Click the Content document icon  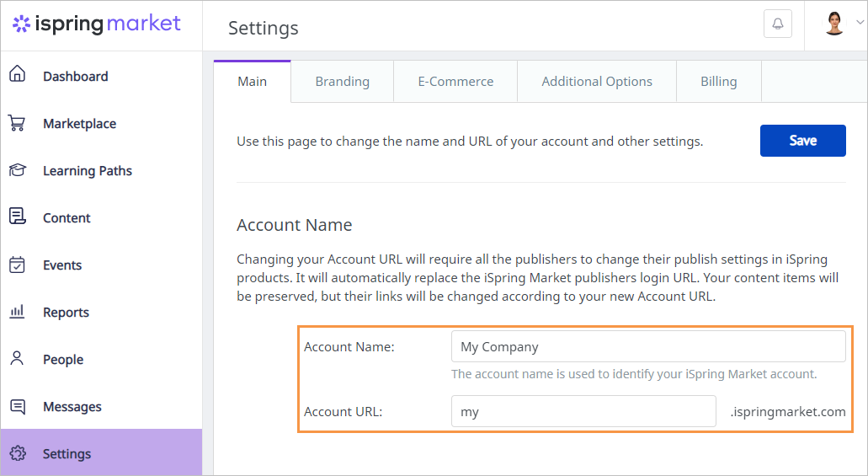click(x=17, y=217)
